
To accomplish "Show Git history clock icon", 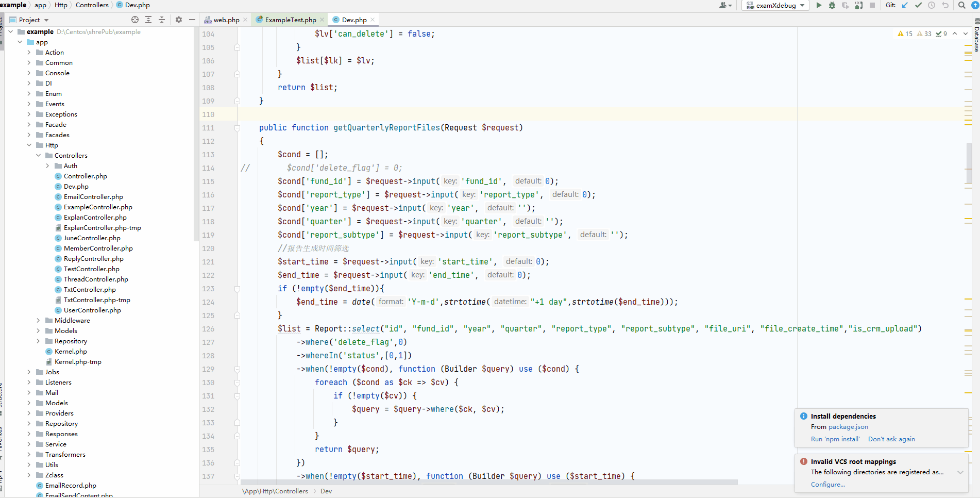I will (932, 5).
